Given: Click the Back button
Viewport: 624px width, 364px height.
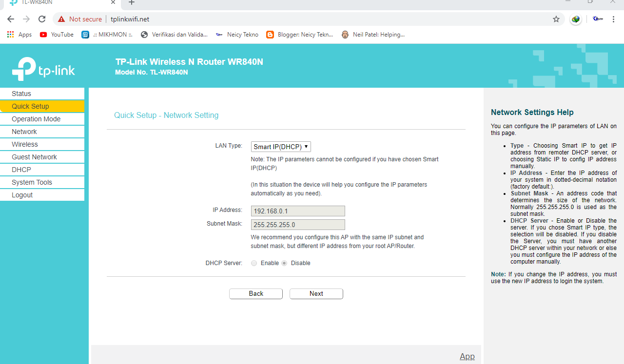Looking at the screenshot, I should point(256,294).
